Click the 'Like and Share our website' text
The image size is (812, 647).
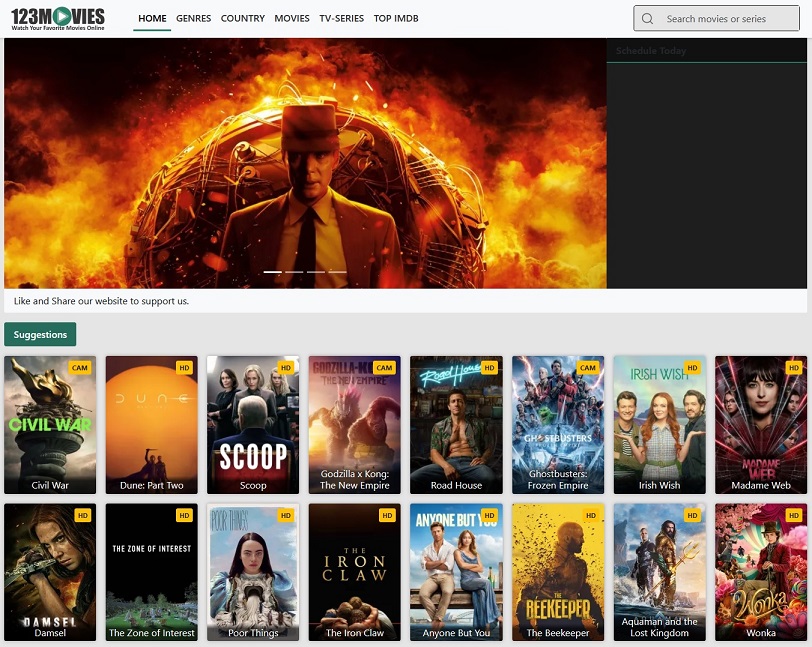[x=101, y=301]
